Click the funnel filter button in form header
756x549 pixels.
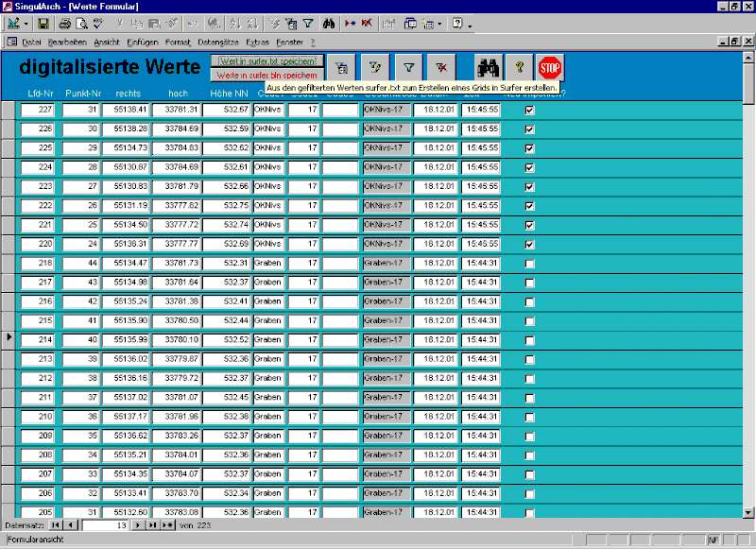coord(408,67)
